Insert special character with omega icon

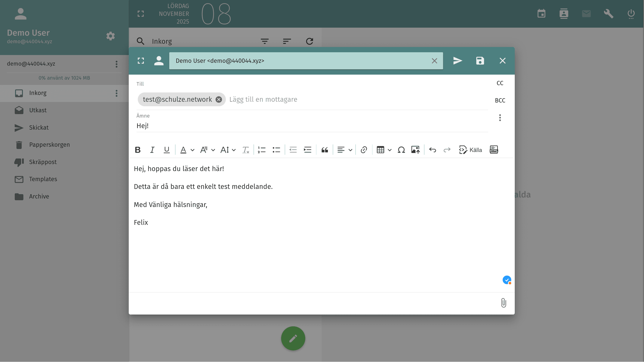(x=401, y=150)
